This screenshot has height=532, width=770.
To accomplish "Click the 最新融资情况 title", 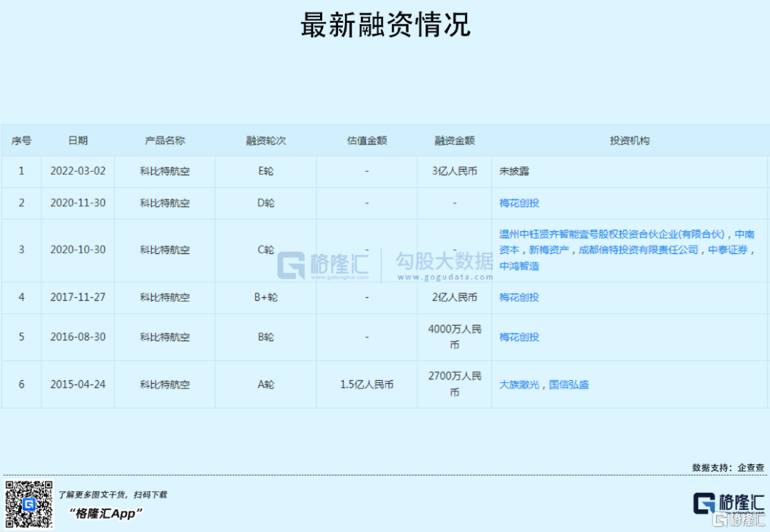I will point(386,24).
